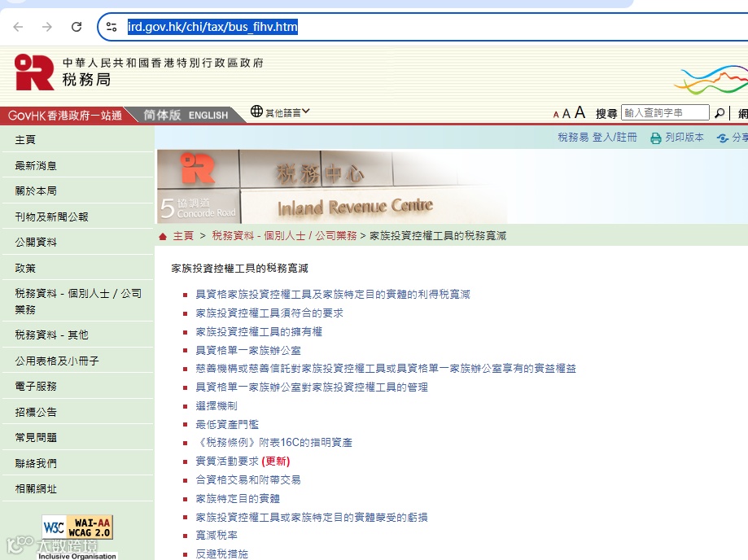Click the home icon in breadcrumb
The width and height of the screenshot is (748, 560).
tap(163, 236)
